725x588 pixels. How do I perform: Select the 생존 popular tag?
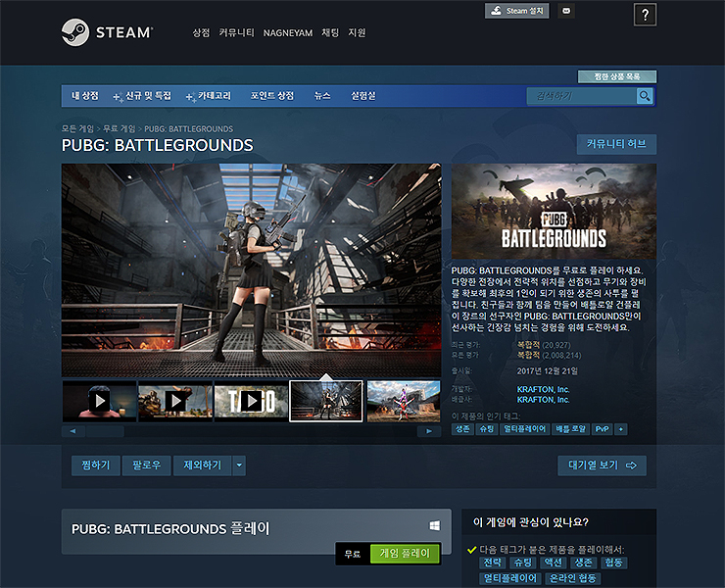click(x=462, y=429)
